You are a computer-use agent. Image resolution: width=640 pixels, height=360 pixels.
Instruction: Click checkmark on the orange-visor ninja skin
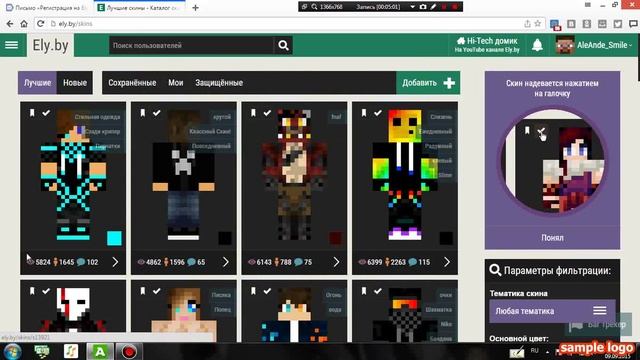(378, 291)
